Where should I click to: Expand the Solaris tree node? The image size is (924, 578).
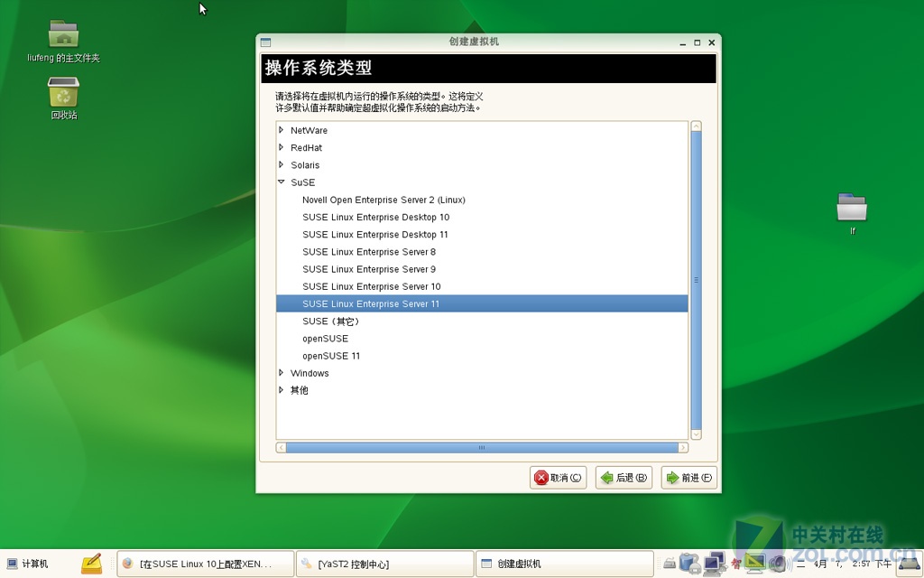[282, 164]
